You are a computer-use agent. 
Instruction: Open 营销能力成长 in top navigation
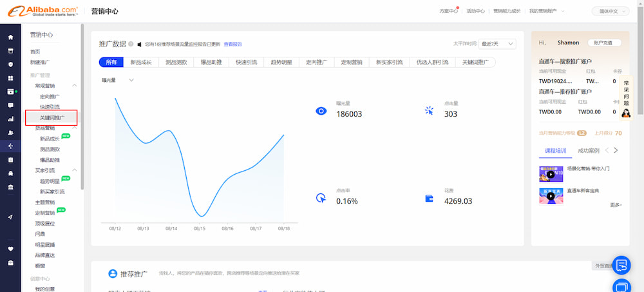[x=506, y=11]
